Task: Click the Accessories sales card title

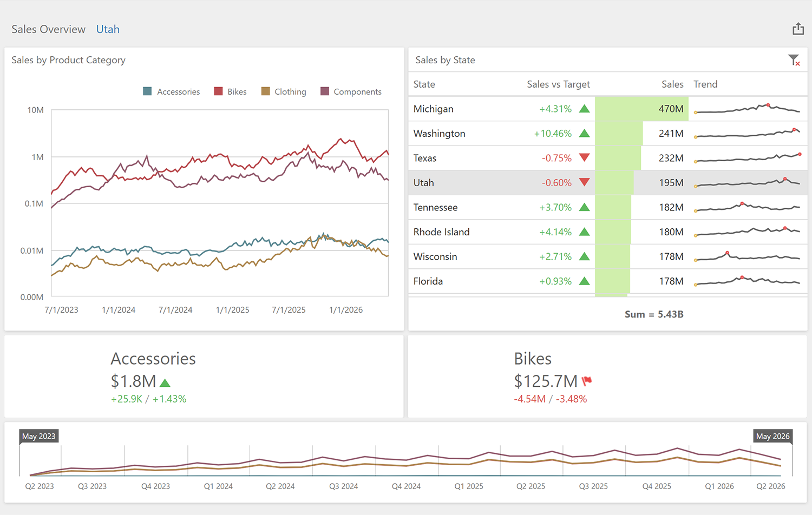Action: (153, 359)
